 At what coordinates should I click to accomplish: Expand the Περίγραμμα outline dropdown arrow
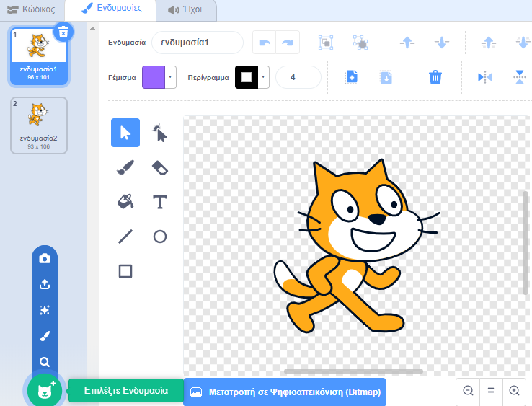pyautogui.click(x=263, y=77)
